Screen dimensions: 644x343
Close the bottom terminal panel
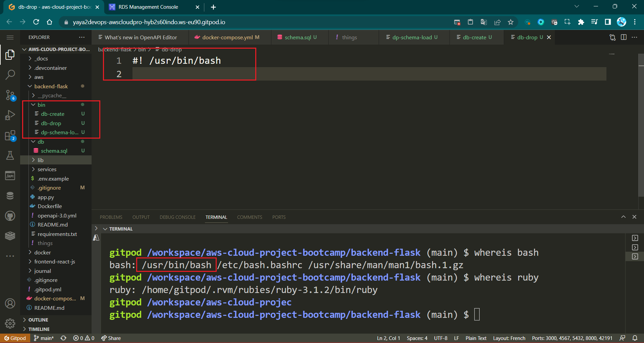click(634, 217)
